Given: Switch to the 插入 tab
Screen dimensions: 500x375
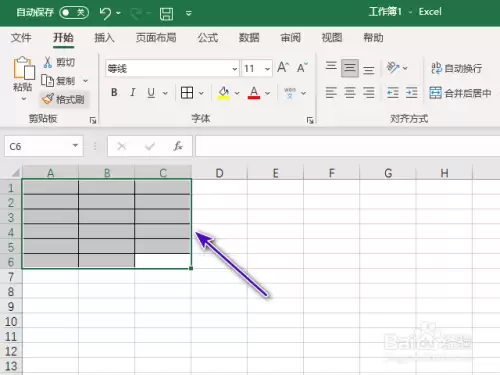Looking at the screenshot, I should 104,38.
